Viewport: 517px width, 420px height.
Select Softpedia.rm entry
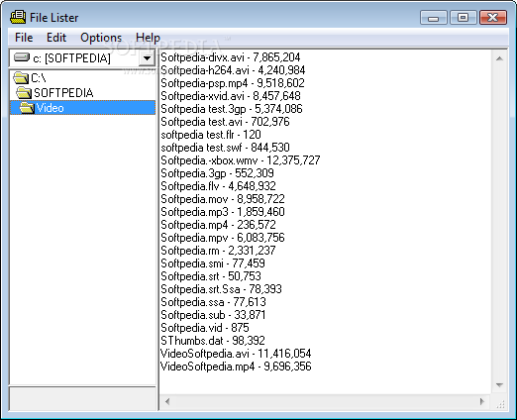point(218,251)
